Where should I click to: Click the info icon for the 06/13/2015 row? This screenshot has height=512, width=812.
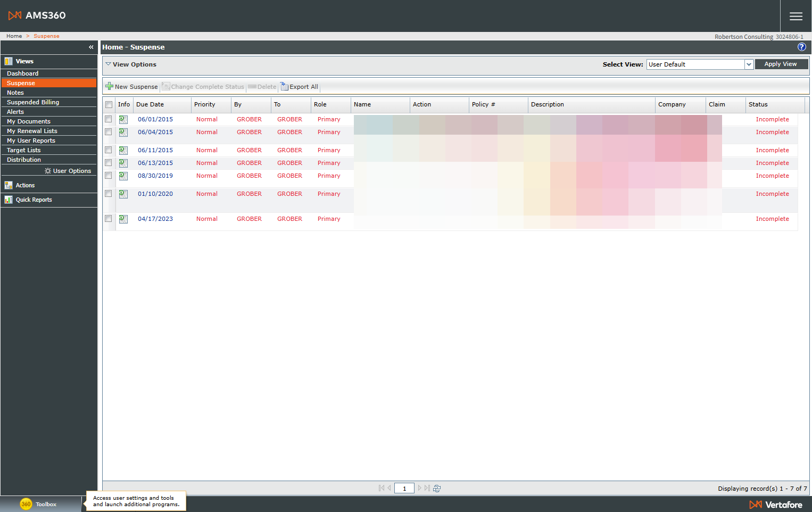coord(123,163)
